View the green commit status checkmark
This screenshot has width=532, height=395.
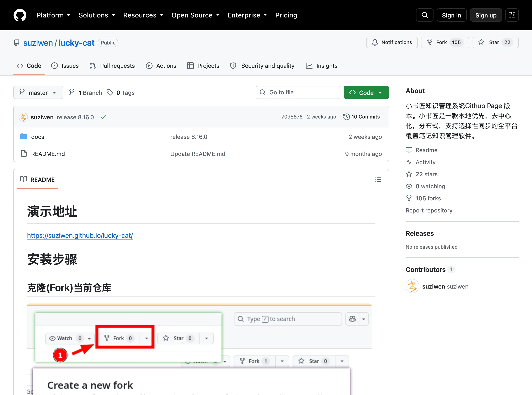(x=103, y=117)
